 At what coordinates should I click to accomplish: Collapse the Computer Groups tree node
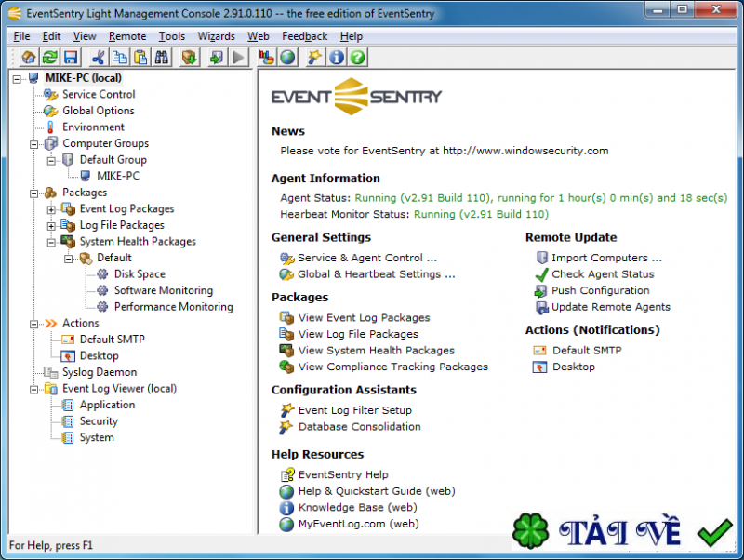(x=34, y=144)
